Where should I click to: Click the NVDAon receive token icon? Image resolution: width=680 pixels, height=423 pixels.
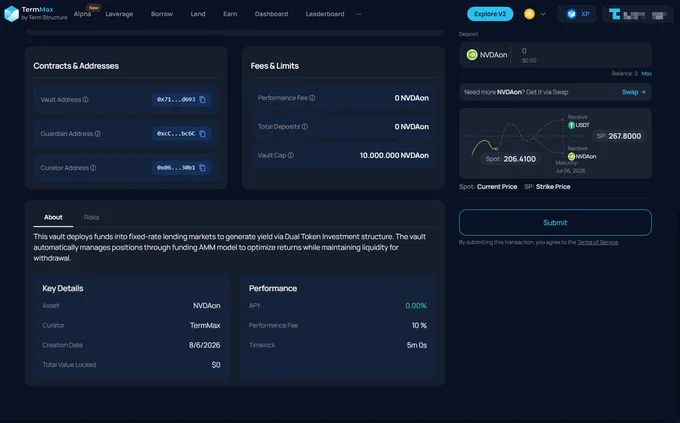572,157
